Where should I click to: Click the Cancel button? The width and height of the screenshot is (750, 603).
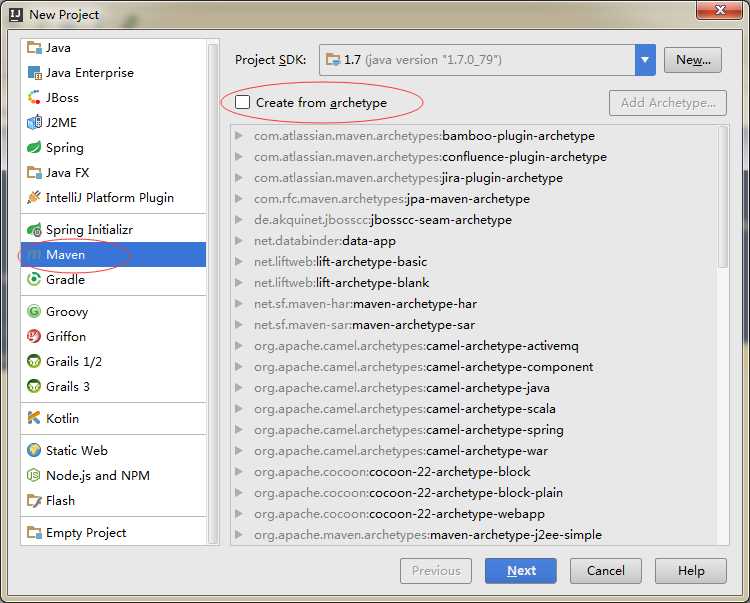coord(606,570)
